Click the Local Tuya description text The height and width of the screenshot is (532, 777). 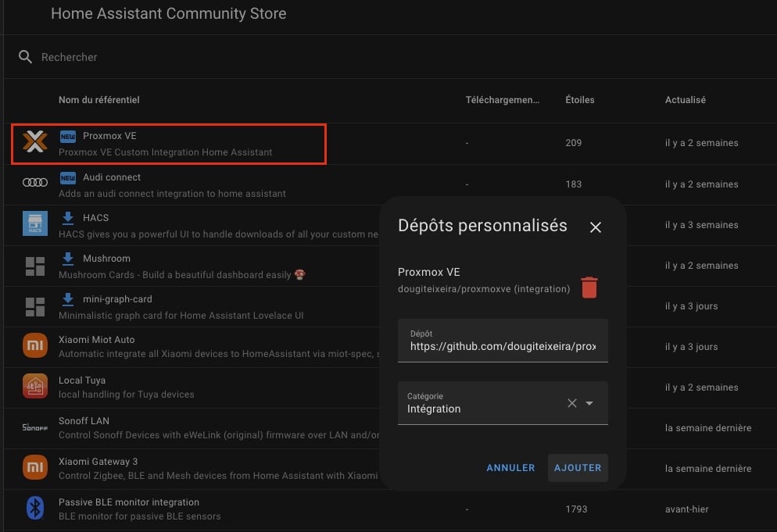coord(127,395)
